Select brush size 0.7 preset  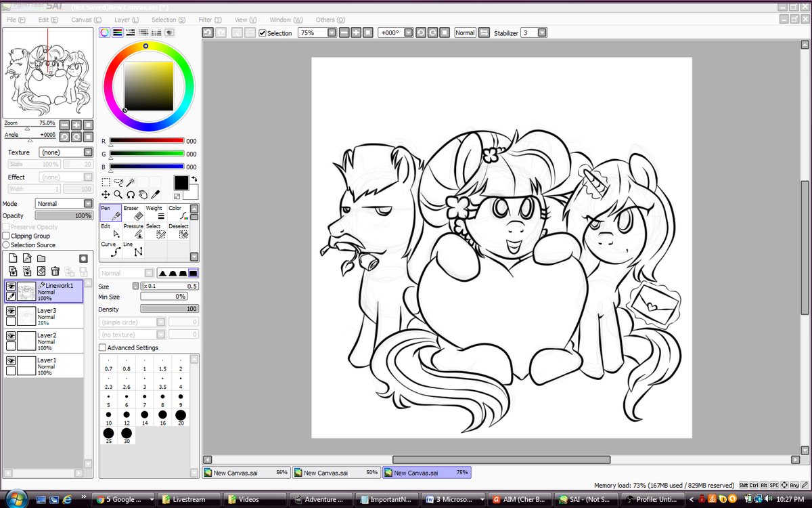point(108,364)
